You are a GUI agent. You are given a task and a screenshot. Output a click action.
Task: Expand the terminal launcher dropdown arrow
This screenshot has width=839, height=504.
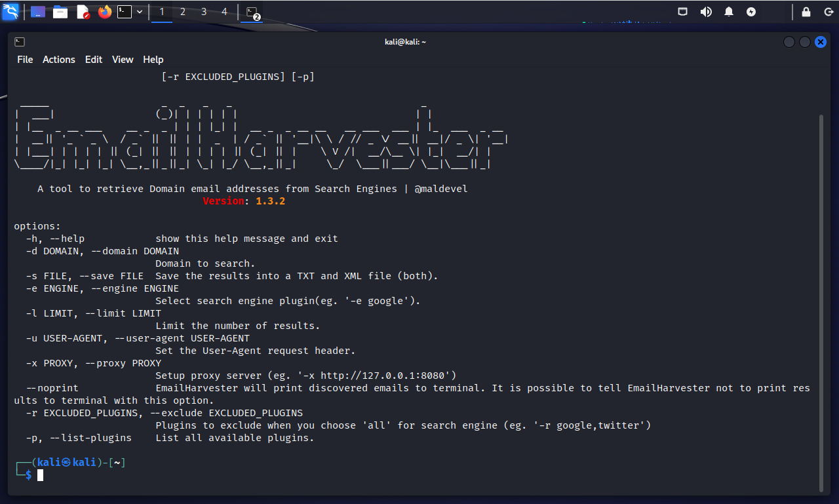[140, 12]
